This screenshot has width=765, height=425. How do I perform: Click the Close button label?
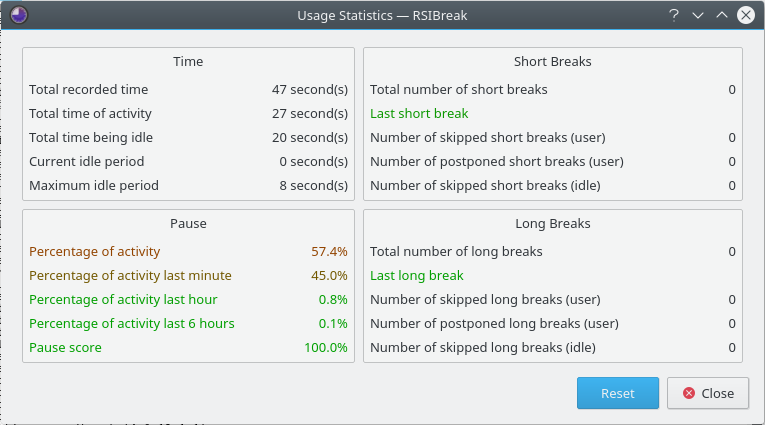click(x=717, y=393)
